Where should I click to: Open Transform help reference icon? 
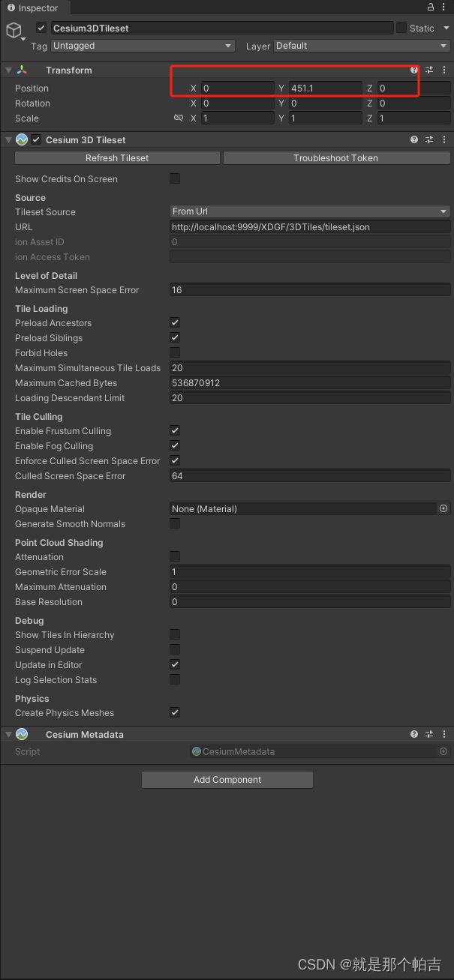coord(414,70)
